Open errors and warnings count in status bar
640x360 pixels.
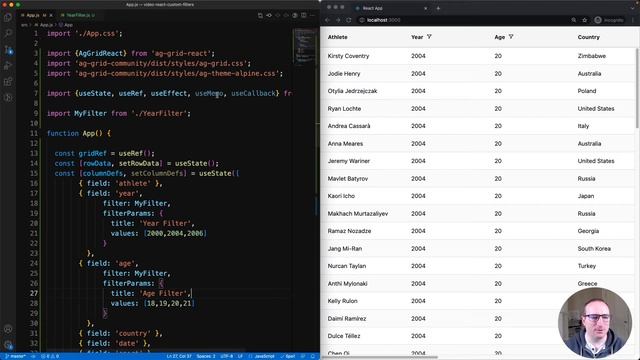(50, 356)
